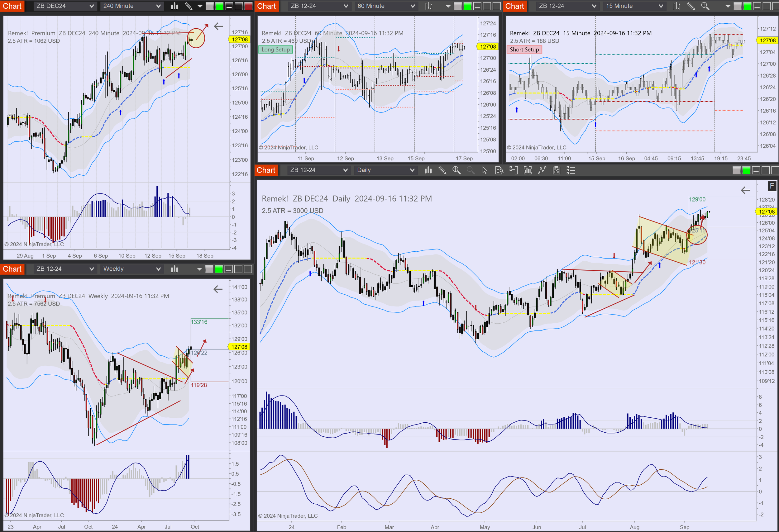Image resolution: width=779 pixels, height=532 pixels.
Task: Select the strategies icon on the Daily chart toolbar
Action: tap(557, 170)
